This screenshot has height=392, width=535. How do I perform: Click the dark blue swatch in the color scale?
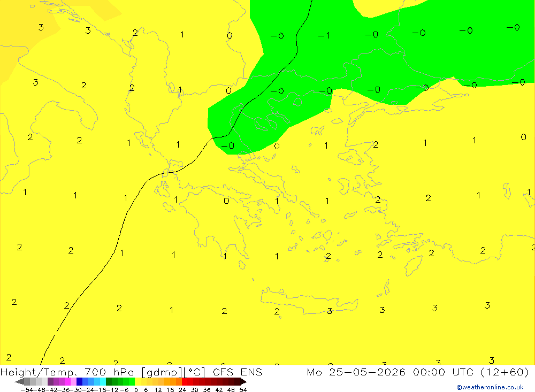coord(79,382)
